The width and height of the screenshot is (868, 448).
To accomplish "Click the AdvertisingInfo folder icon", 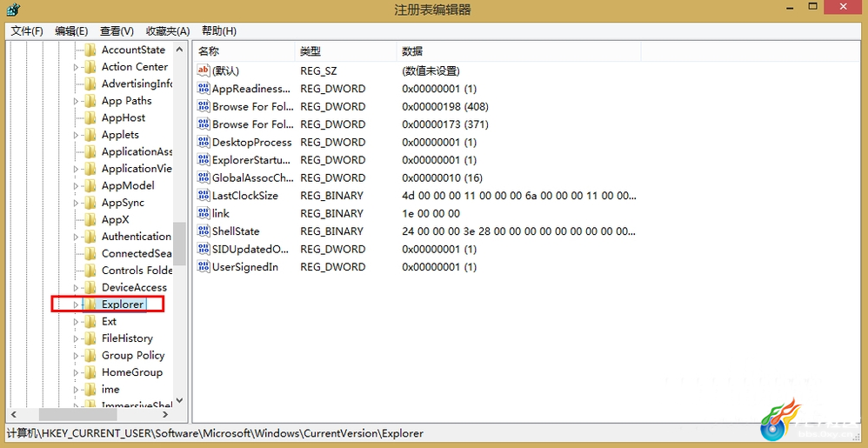I will pos(90,84).
